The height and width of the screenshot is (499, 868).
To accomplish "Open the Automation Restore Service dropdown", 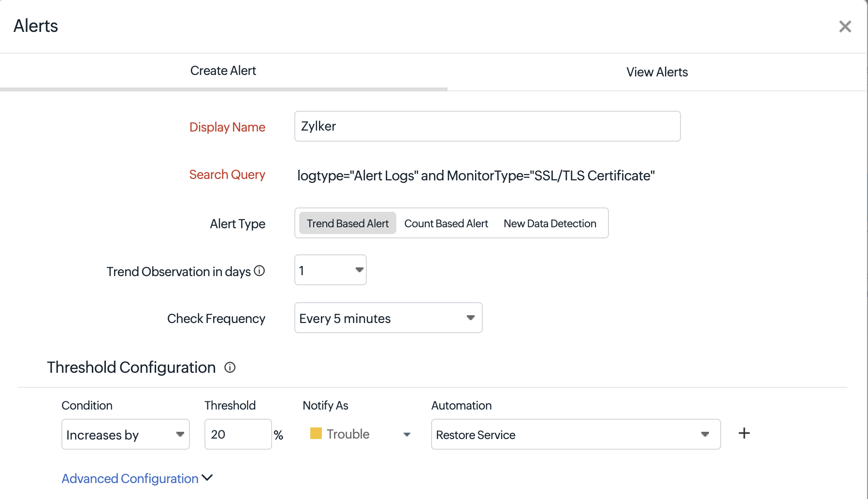I will click(576, 434).
